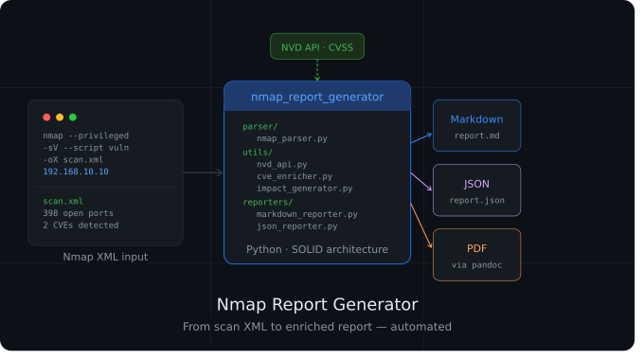Select the parser/ folder

coord(260,127)
